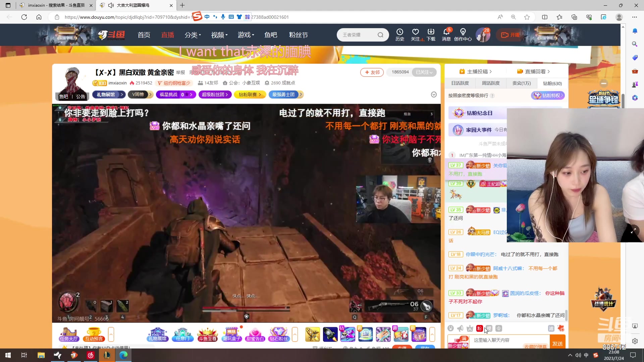The height and width of the screenshot is (362, 644).
Task: Click the horn broadcast icon above chat input
Action: (460, 328)
